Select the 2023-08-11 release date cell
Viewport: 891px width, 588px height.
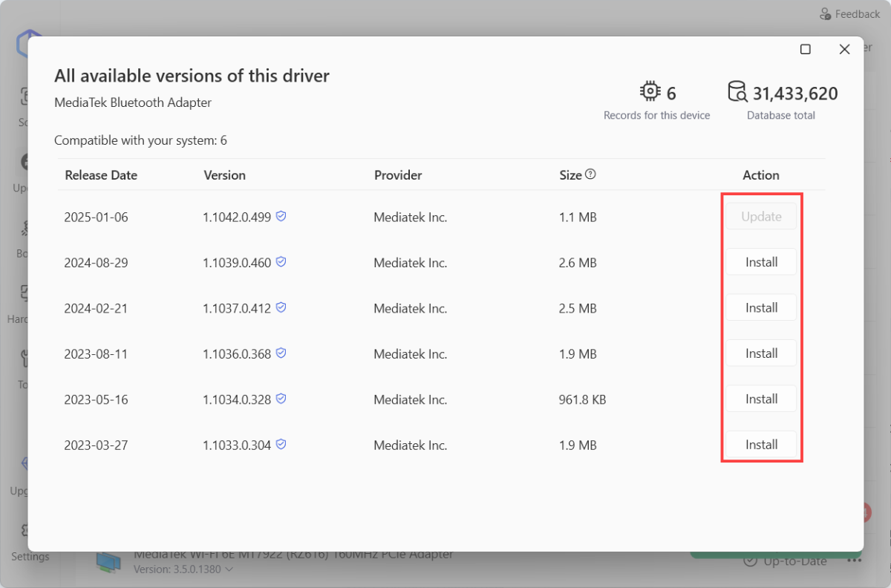pyautogui.click(x=96, y=354)
